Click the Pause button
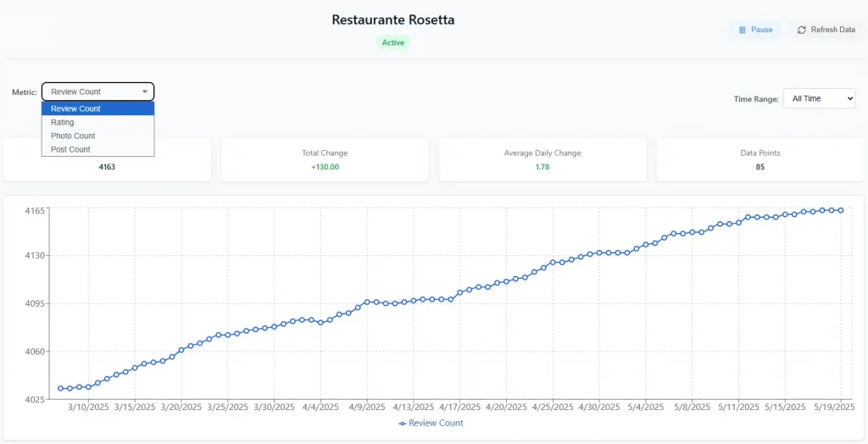Image resolution: width=868 pixels, height=444 pixels. [x=755, y=30]
